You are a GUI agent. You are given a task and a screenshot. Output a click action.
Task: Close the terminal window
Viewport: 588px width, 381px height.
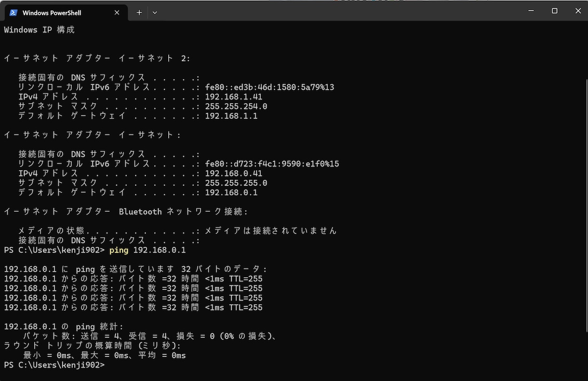tap(578, 11)
